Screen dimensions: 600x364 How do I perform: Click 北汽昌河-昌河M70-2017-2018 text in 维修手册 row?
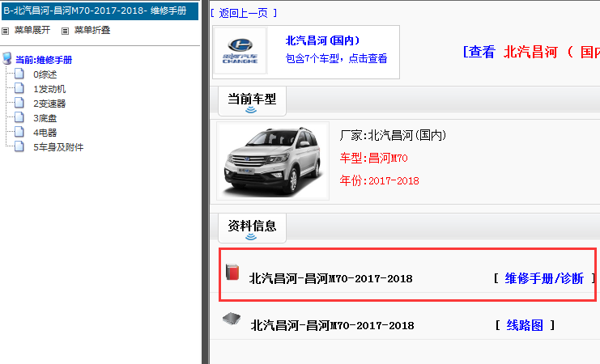(x=331, y=278)
